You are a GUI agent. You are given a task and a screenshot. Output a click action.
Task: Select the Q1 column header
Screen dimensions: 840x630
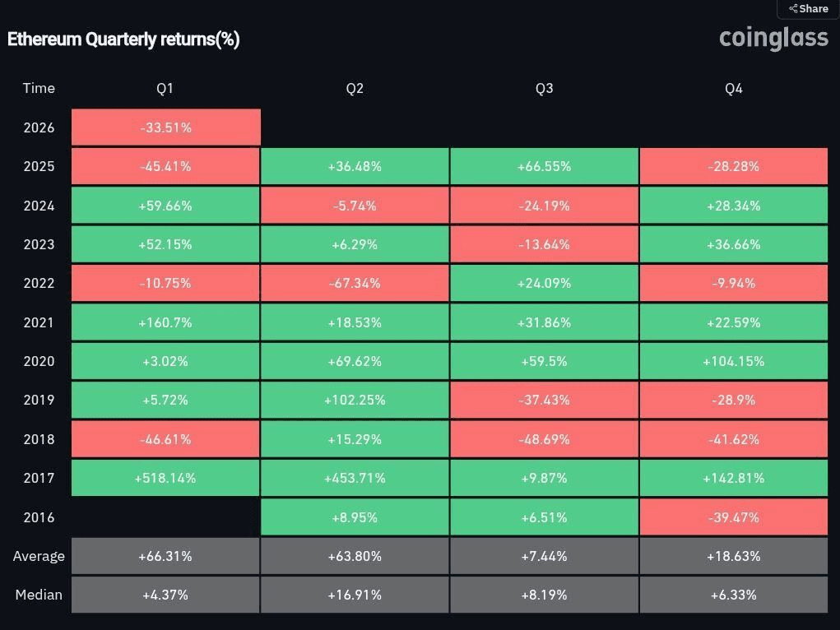pos(165,88)
